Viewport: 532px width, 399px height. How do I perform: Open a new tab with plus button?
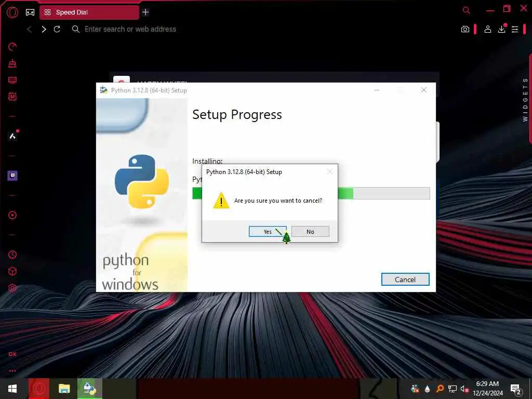point(145,12)
